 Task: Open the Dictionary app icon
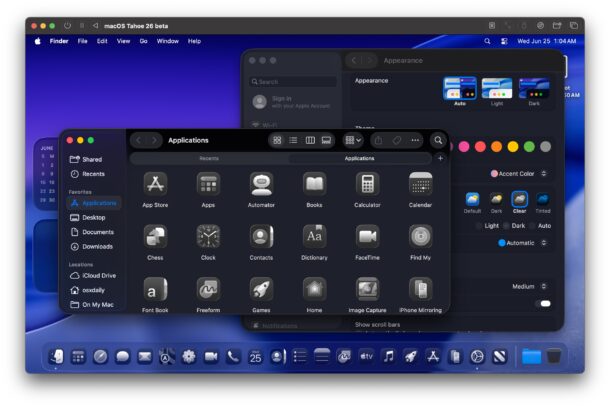click(x=314, y=236)
